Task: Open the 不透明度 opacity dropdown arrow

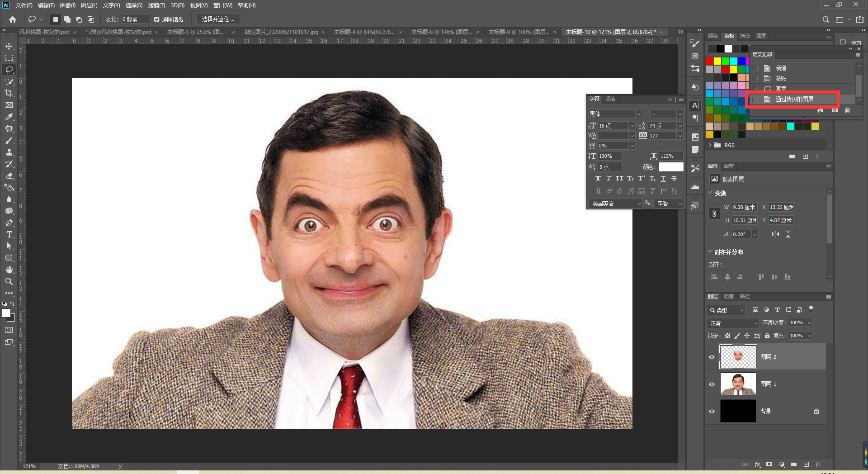Action: tap(809, 322)
